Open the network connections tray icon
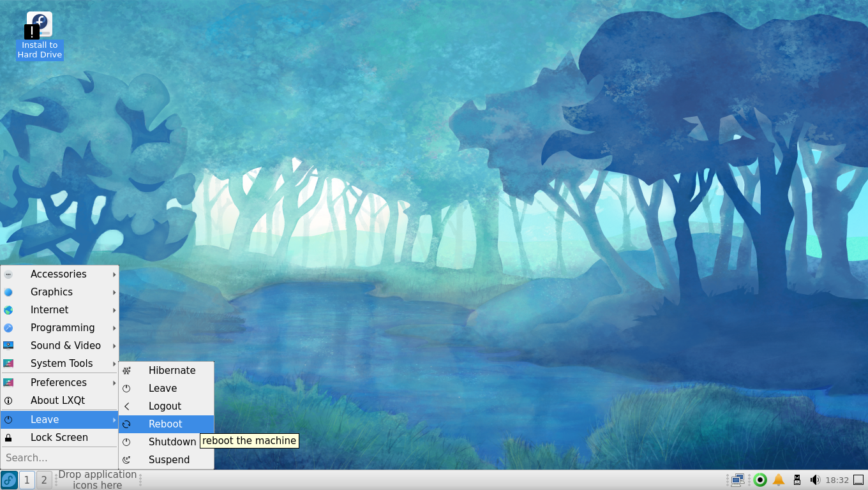 pyautogui.click(x=738, y=480)
